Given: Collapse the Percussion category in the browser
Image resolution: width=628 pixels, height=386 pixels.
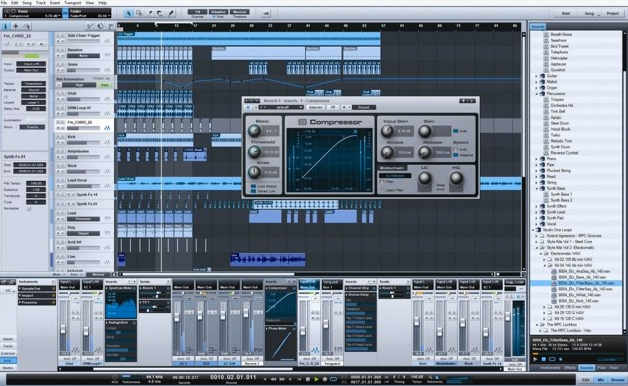Looking at the screenshot, I should (537, 93).
